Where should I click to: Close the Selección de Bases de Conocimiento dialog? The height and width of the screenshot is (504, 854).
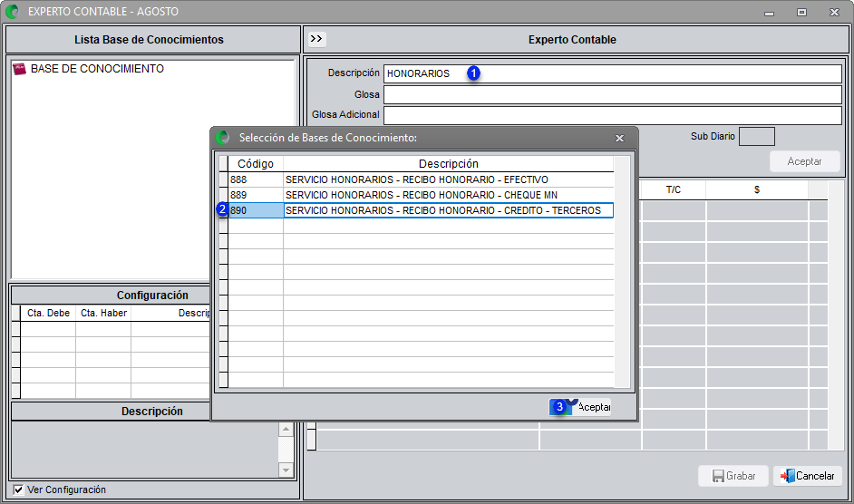click(x=619, y=138)
